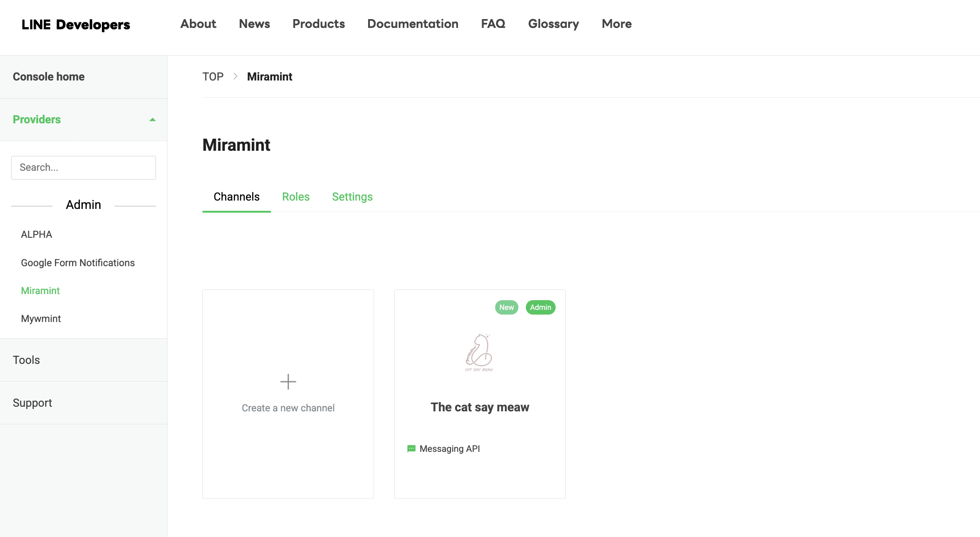Click the LINE Developers logo
980x537 pixels.
[76, 25]
